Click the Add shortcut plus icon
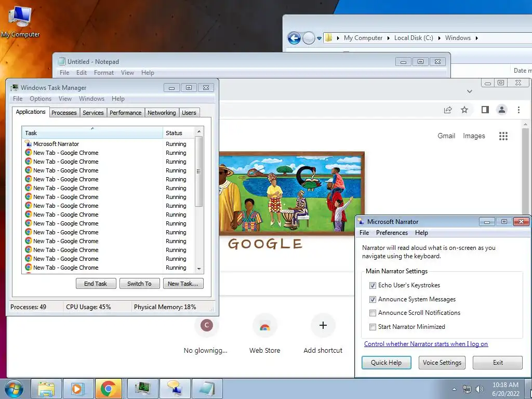 pyautogui.click(x=323, y=325)
